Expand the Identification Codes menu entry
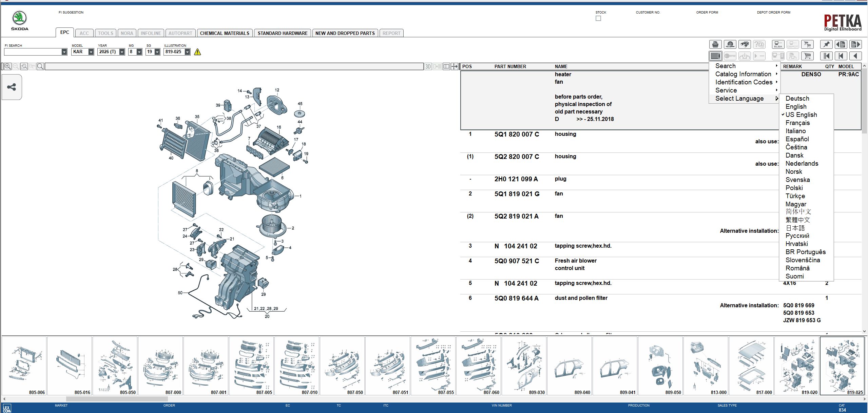The height and width of the screenshot is (413, 868). pos(744,82)
